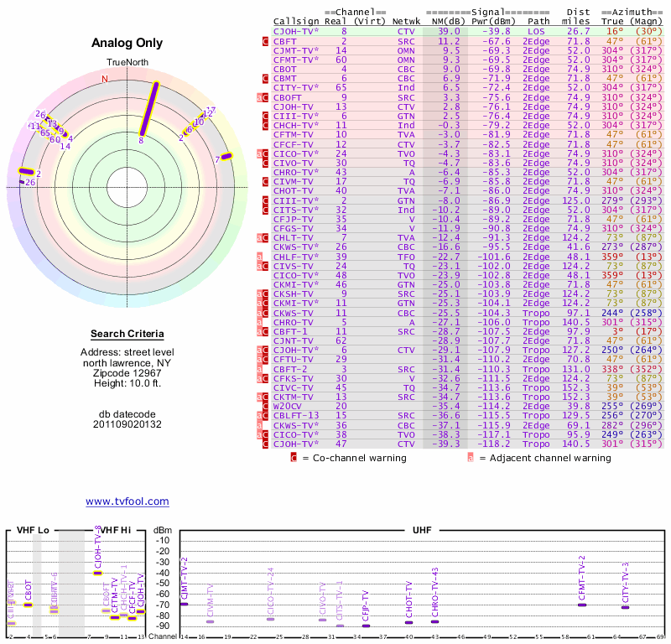Click the co-channel warning icon beside W20CV

tap(265, 406)
